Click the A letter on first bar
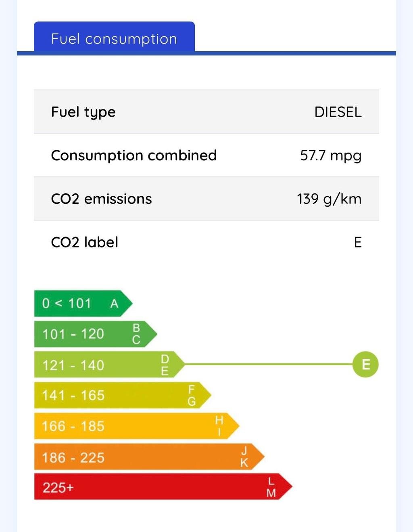Screen dimensions: 413x532 point(115,303)
